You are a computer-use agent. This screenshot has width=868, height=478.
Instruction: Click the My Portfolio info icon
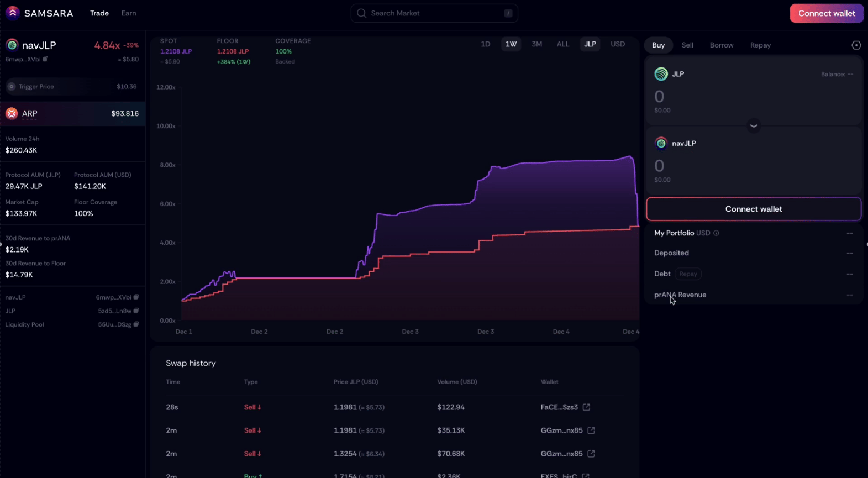[x=716, y=233]
